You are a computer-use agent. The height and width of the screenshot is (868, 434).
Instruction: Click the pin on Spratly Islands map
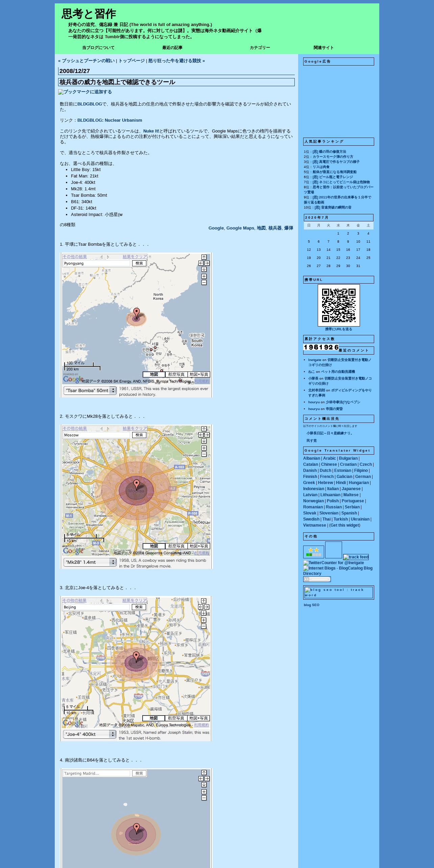(x=136, y=829)
